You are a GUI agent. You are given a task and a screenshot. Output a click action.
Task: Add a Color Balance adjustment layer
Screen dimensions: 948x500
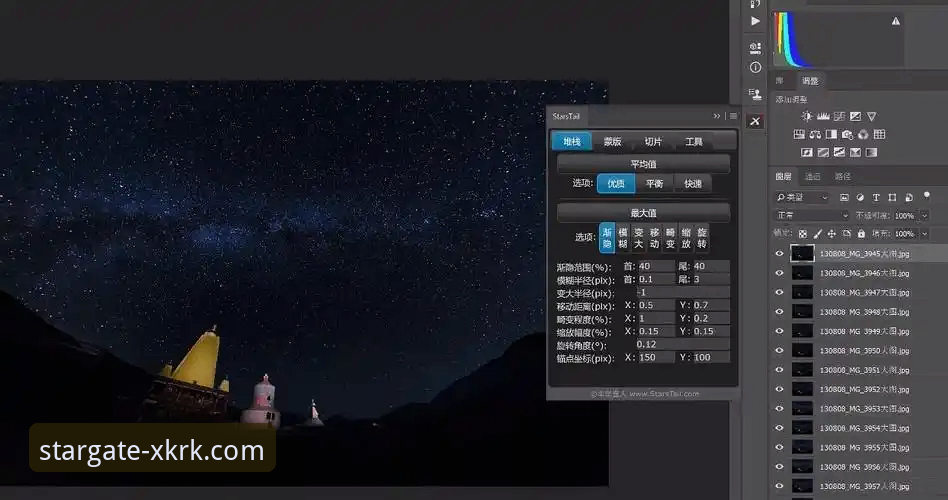point(815,134)
